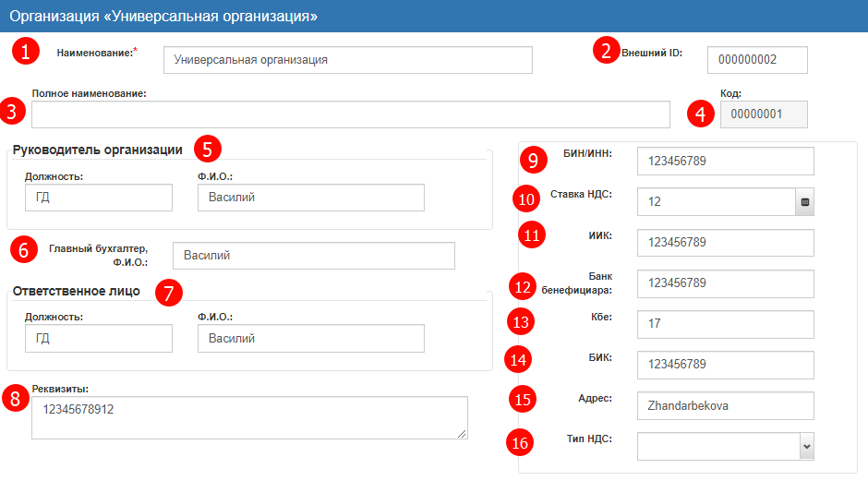Open the Тип НДС dropdown
This screenshot has width=868, height=481.
point(726,447)
